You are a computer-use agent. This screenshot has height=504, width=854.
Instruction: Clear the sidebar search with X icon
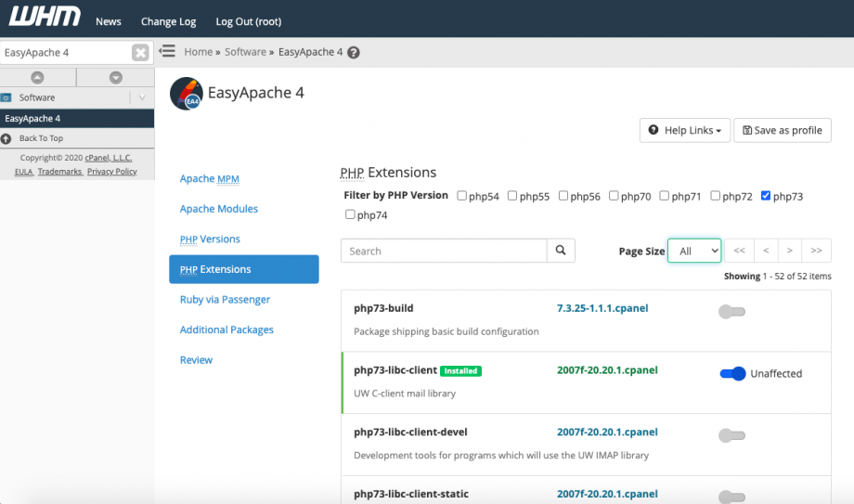(140, 53)
